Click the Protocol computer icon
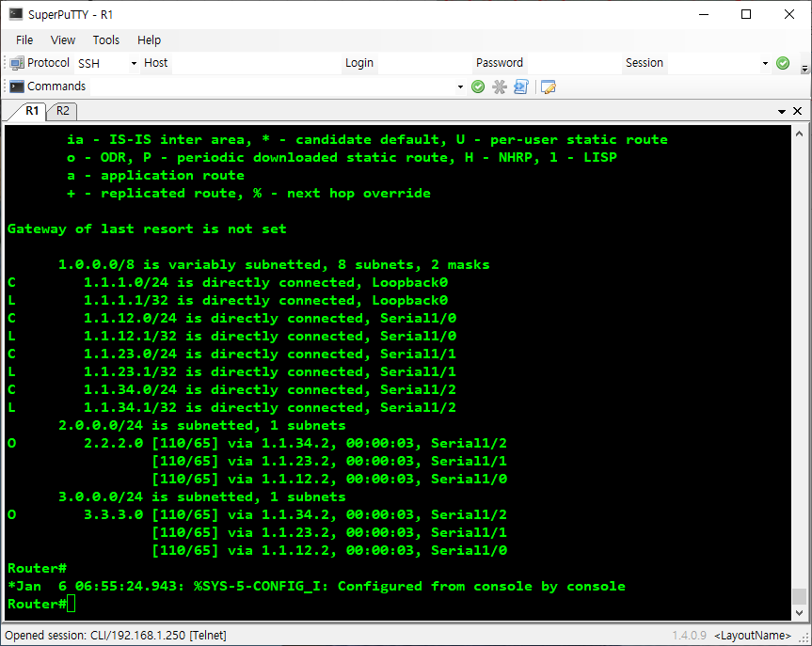Screen dimensions: 812x646 [17, 63]
